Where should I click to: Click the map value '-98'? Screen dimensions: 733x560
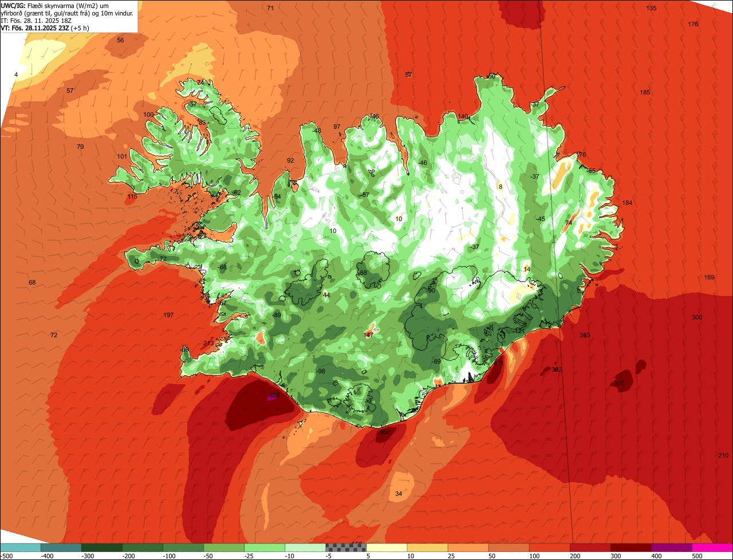click(x=321, y=371)
